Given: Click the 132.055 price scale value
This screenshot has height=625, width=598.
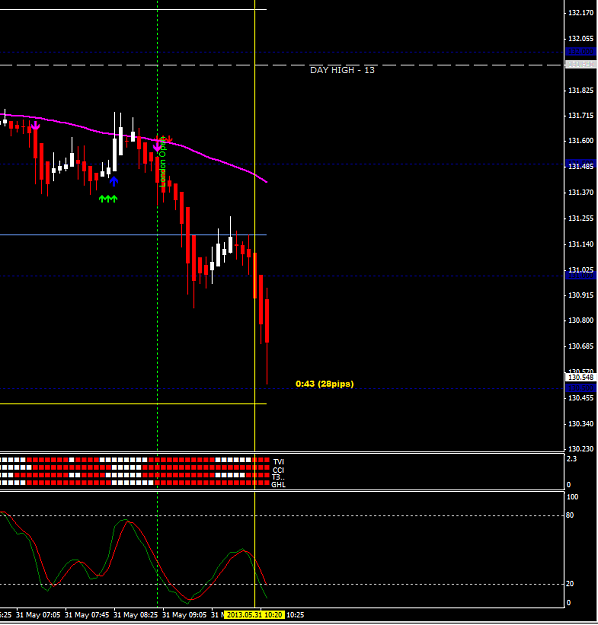Looking at the screenshot, I should (581, 39).
